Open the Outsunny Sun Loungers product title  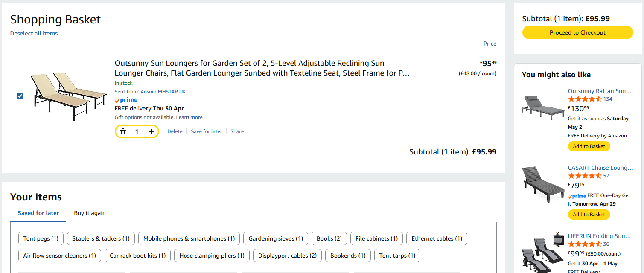(x=262, y=68)
